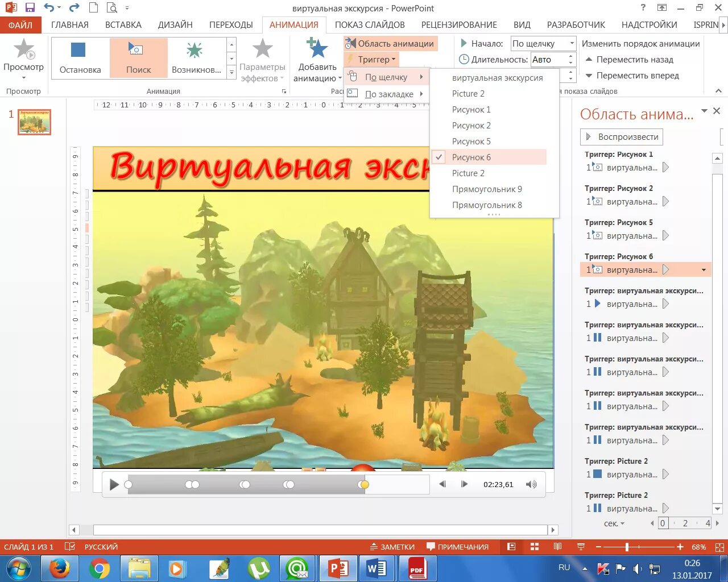Click the Save icon in quick access

(x=30, y=8)
